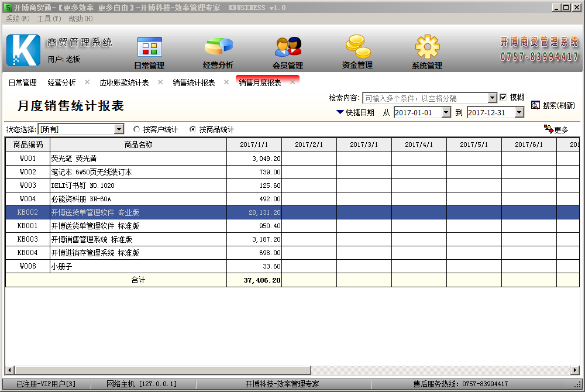585x392 pixels.
Task: Select the row 开博销售管理系统 标准版
Action: pyautogui.click(x=292, y=239)
